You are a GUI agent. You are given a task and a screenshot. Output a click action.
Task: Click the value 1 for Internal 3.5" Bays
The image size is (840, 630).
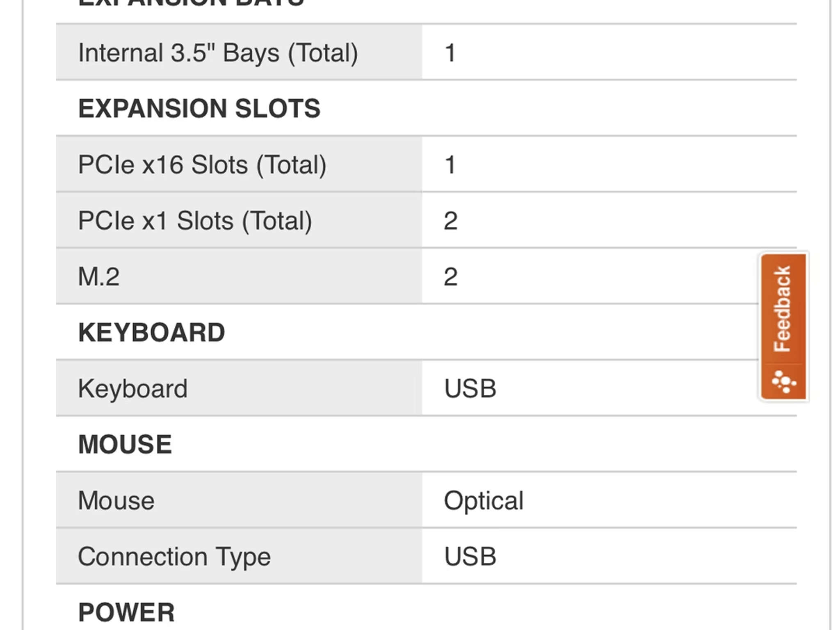coord(450,53)
